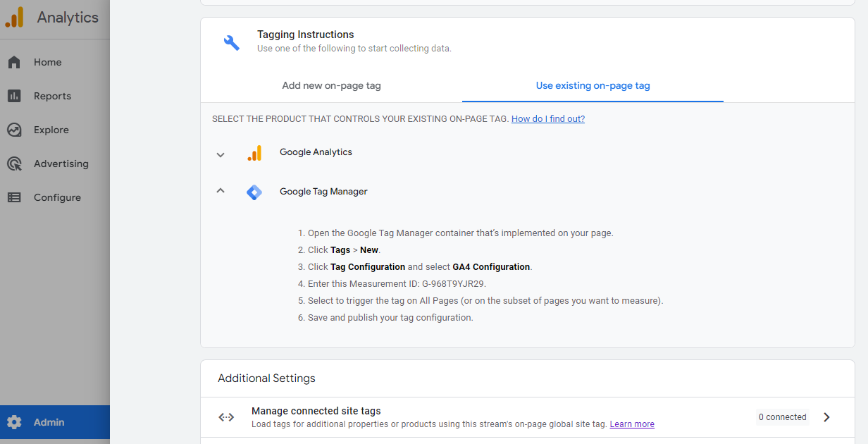
Task: Open Manage connected site tags arrow
Action: (826, 417)
